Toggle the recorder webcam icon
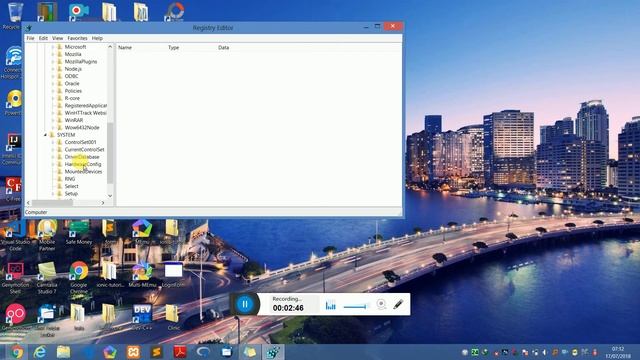Screen dimensions: 640x360 coord(381,304)
